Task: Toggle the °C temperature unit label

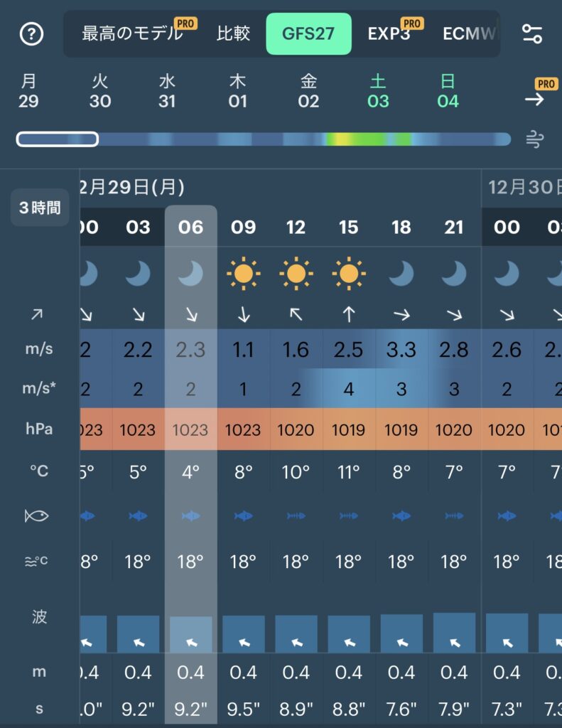Action: [39, 471]
